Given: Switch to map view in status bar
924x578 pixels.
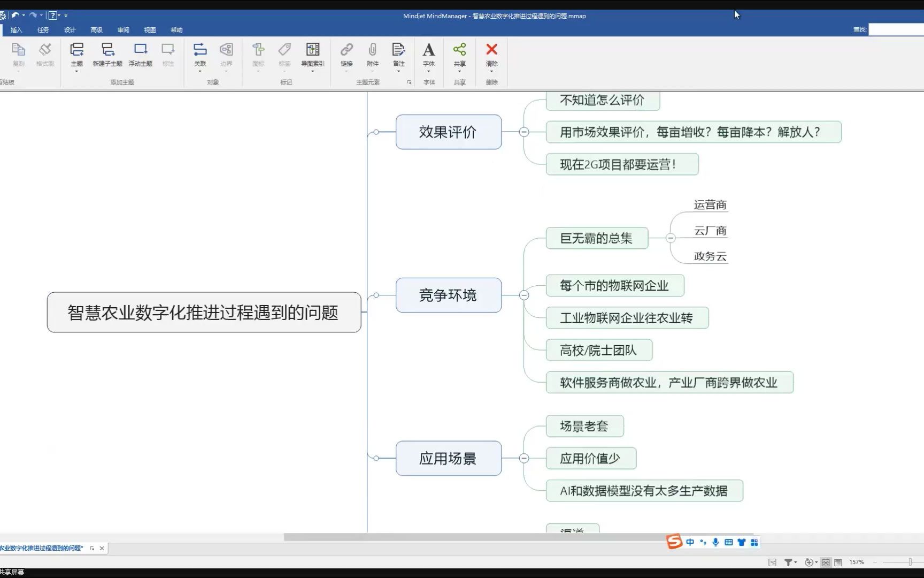Looking at the screenshot, I should [x=826, y=562].
